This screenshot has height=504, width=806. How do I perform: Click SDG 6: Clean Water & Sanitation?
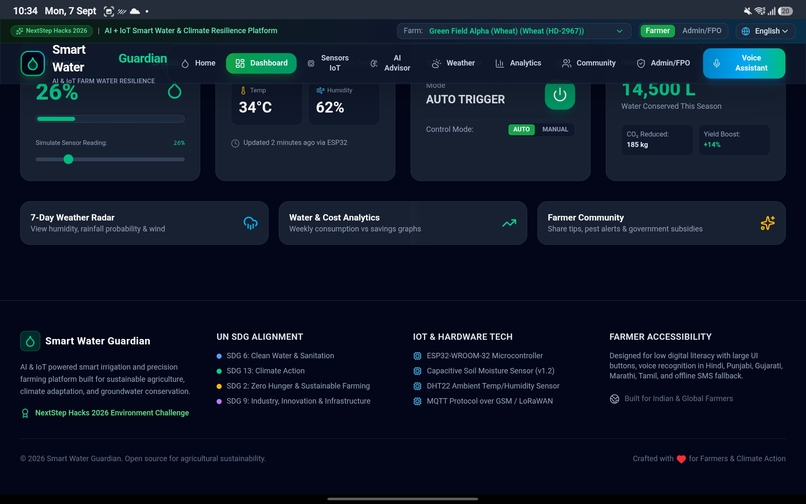280,356
